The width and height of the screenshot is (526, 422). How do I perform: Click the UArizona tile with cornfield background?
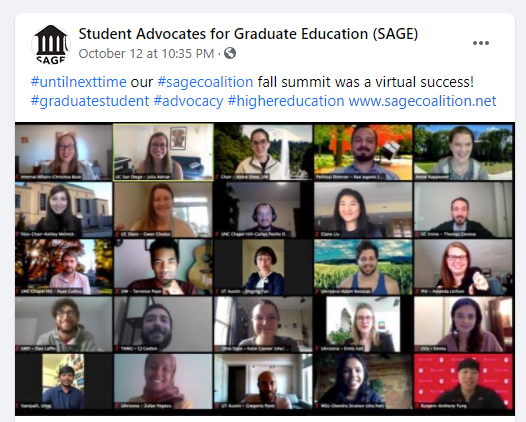click(x=363, y=267)
